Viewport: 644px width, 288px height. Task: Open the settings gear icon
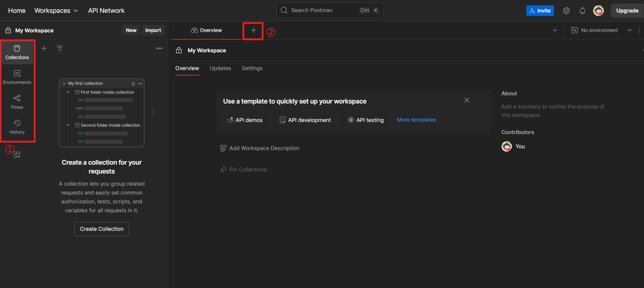566,11
